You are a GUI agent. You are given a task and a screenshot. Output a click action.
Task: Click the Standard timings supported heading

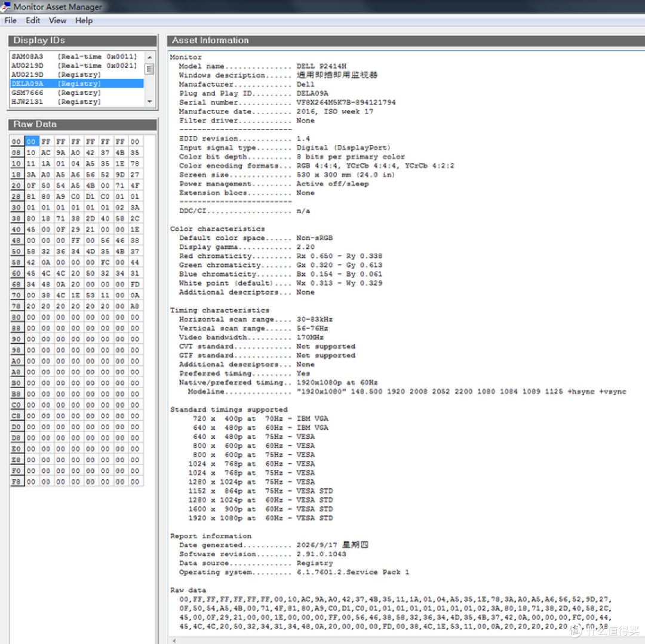(x=229, y=410)
